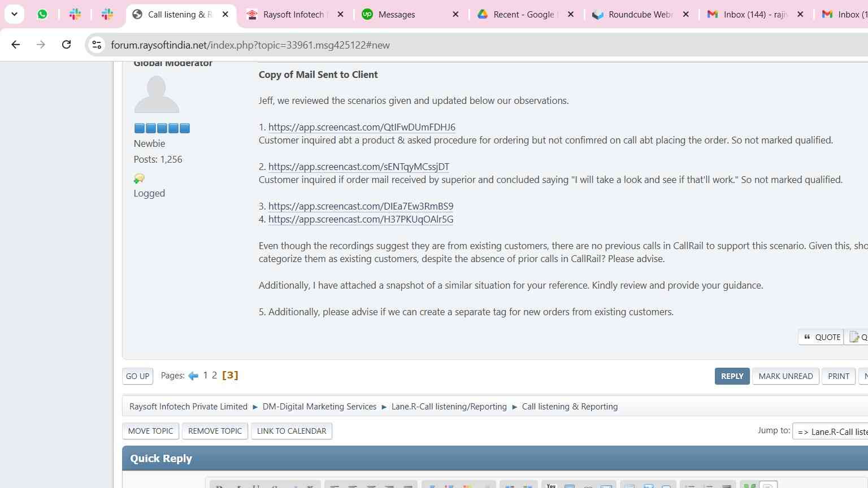Click the browser back arrow
868x488 pixels.
[x=16, y=45]
